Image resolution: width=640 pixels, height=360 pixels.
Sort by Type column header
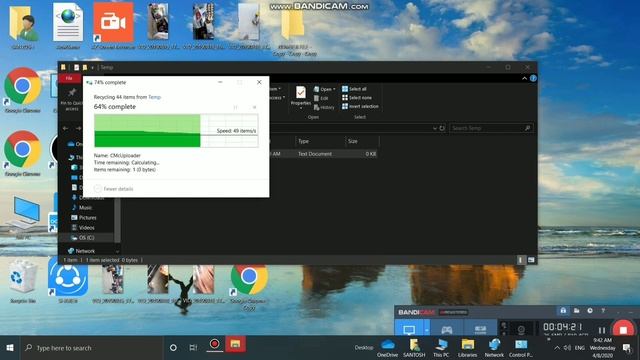click(320, 141)
